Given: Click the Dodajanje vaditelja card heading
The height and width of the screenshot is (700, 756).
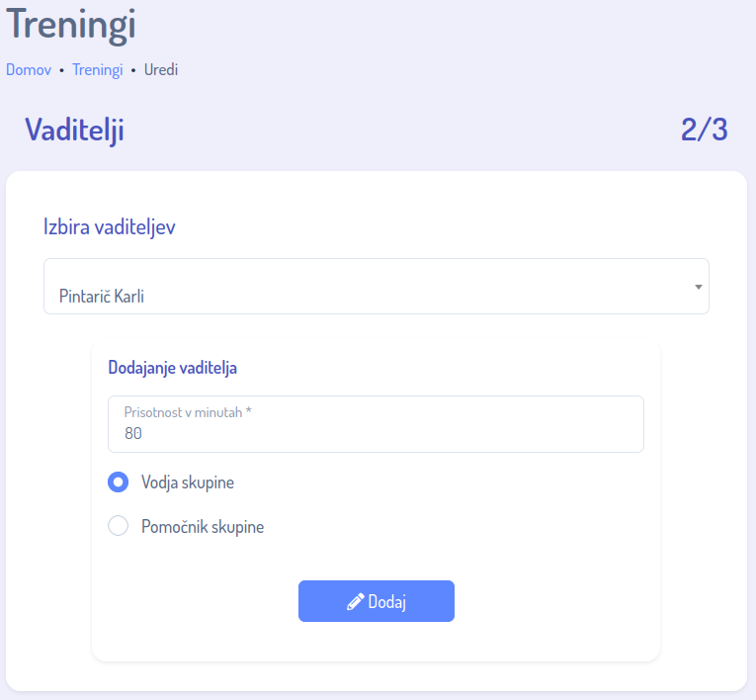Looking at the screenshot, I should (172, 368).
